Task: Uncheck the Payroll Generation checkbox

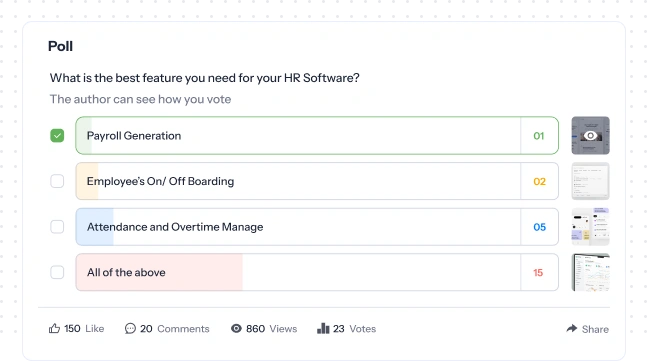Action: [57, 136]
